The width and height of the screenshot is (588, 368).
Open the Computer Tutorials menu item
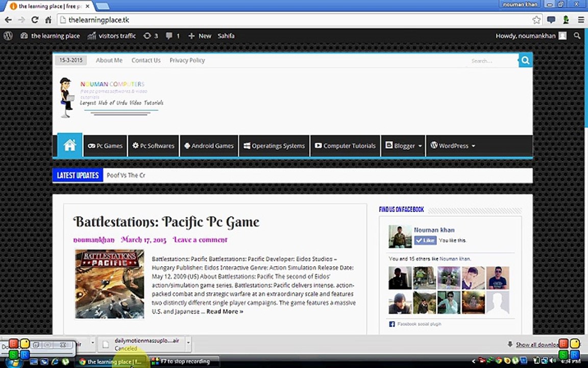(345, 146)
